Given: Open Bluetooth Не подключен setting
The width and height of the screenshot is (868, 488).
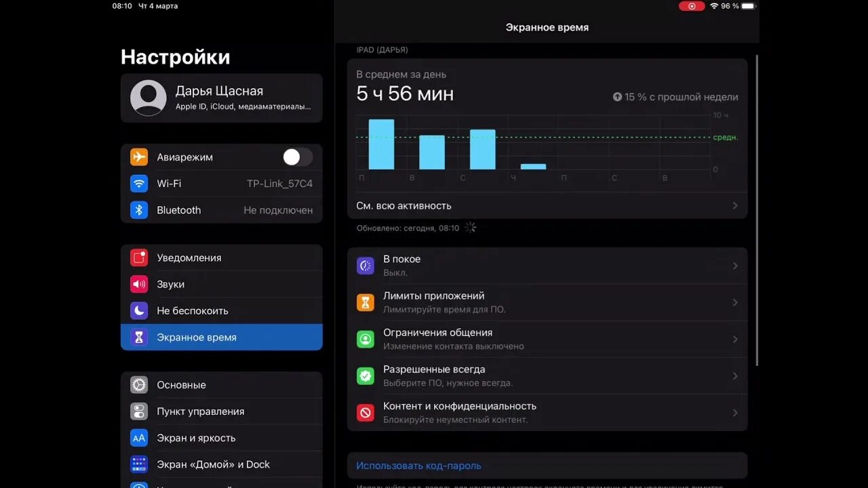Looking at the screenshot, I should [x=222, y=210].
